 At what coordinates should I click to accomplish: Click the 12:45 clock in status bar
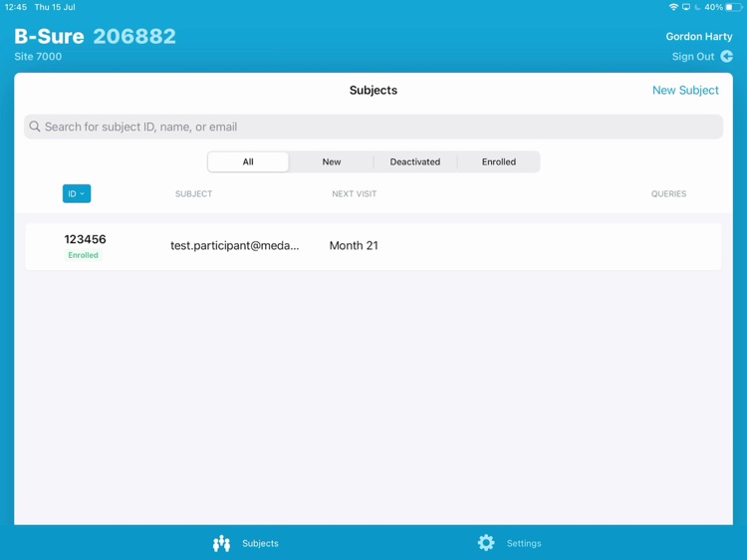(16, 7)
